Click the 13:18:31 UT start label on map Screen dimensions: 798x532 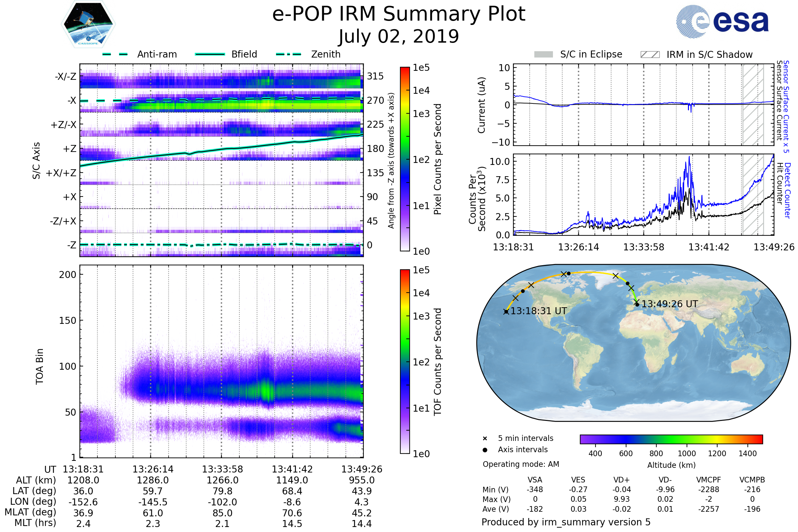click(538, 311)
